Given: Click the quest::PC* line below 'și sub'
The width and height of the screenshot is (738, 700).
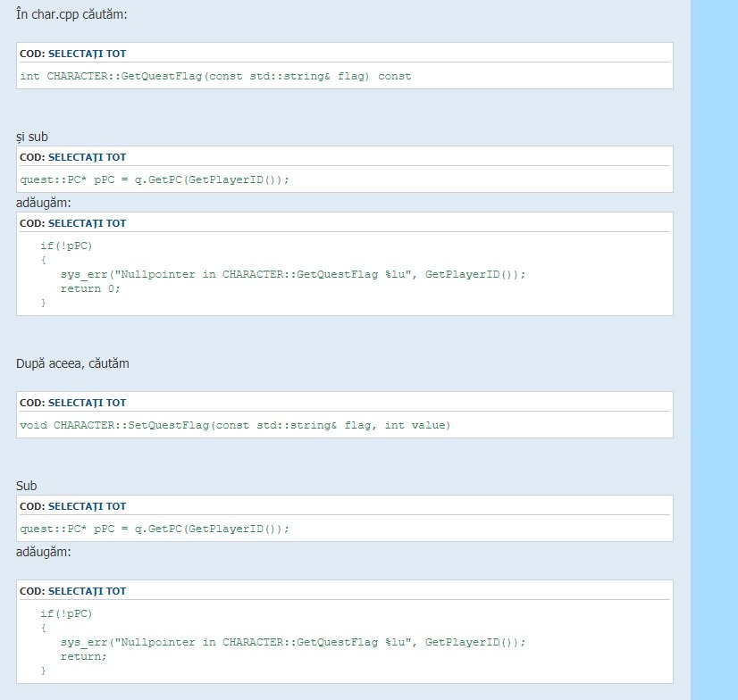Looking at the screenshot, I should click(x=155, y=179).
